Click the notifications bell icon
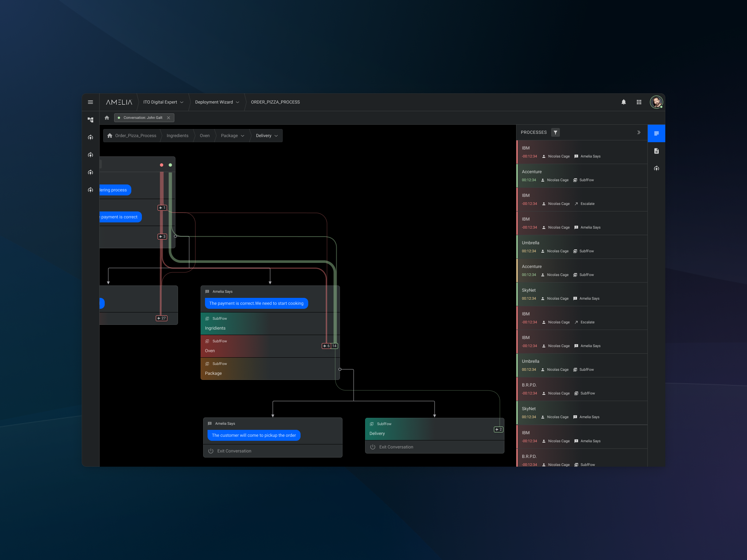 [624, 102]
